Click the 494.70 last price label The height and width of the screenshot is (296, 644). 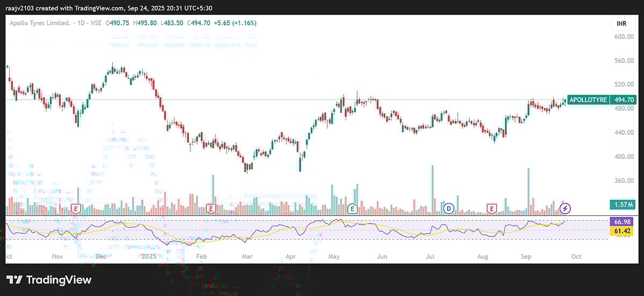click(624, 100)
